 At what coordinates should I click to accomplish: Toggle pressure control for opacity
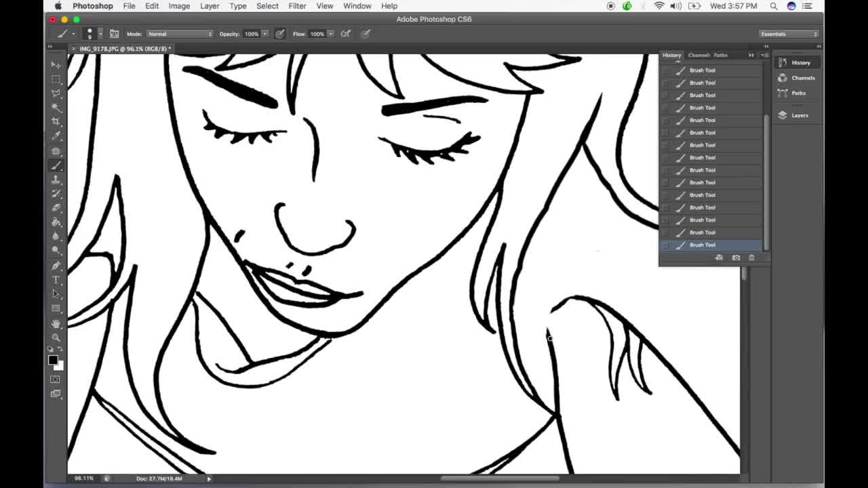[x=279, y=34]
